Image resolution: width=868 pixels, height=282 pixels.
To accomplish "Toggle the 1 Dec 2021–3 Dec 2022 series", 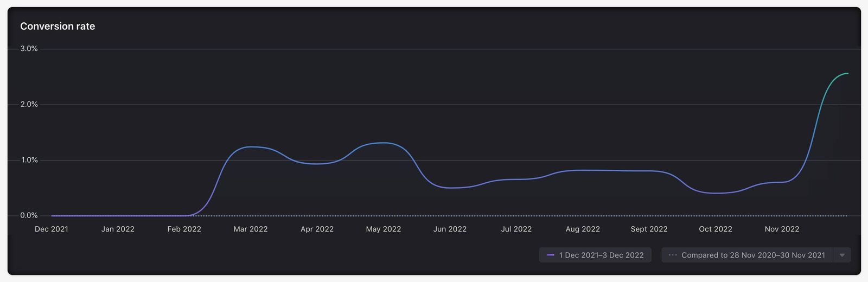I will coord(595,255).
